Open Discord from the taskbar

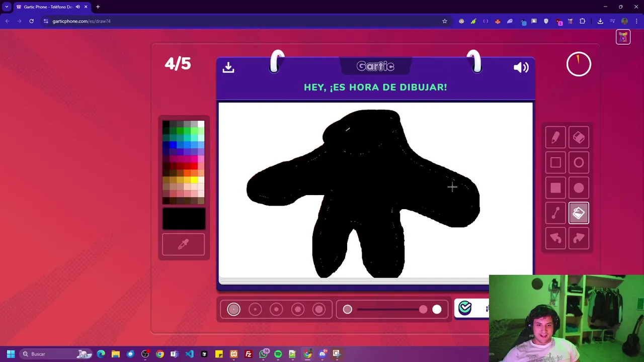pyautogui.click(x=323, y=354)
